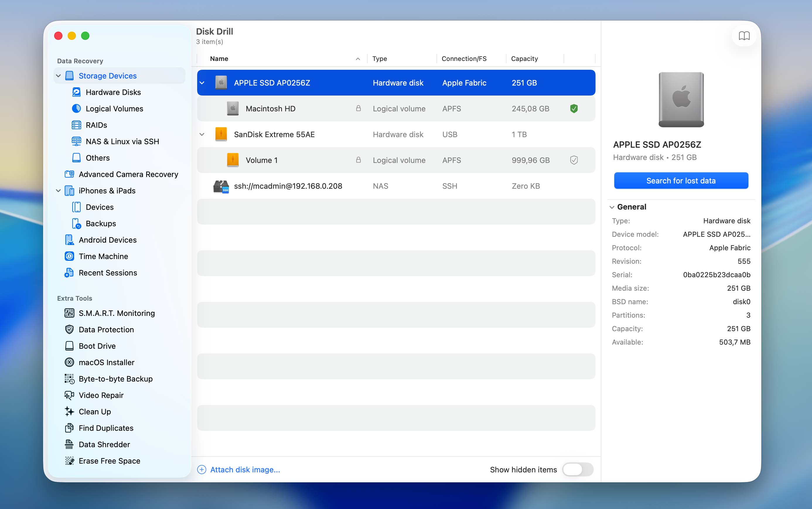Open Clean Up sparkle icon

pyautogui.click(x=69, y=411)
